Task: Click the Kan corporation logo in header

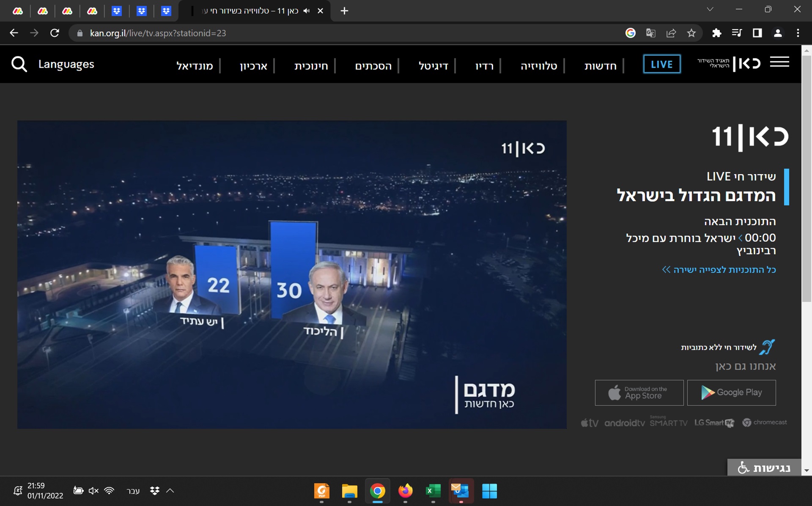Action: click(729, 64)
